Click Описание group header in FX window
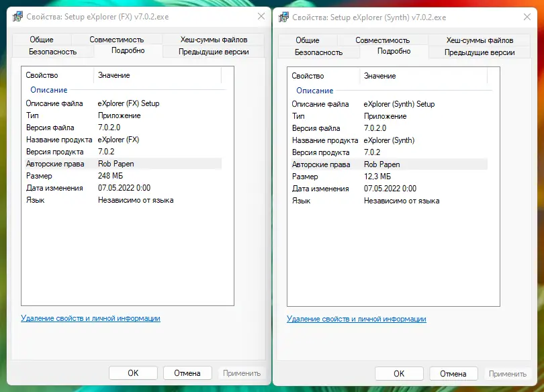The image size is (544, 392). (x=49, y=90)
